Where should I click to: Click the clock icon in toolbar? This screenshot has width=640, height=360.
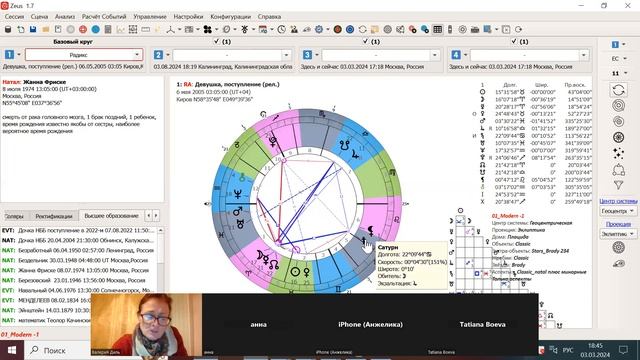click(x=282, y=29)
